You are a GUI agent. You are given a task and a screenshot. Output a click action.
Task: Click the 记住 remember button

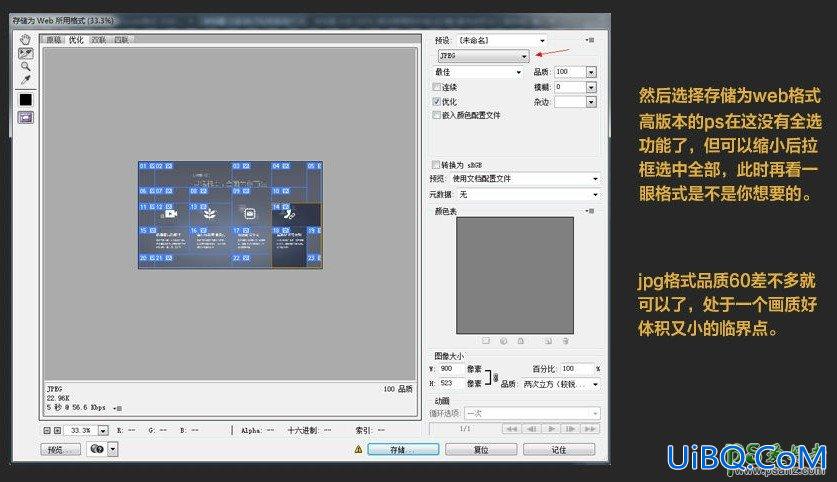558,450
